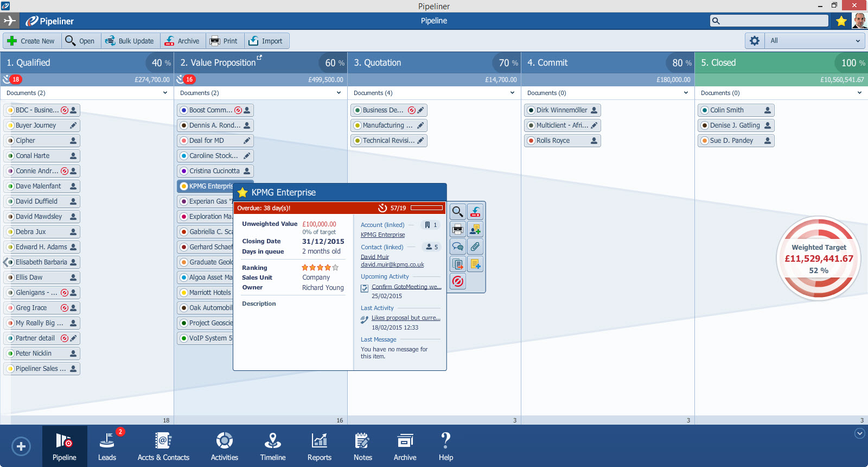Screen dimensions: 868x467
Task: Click the add note icon in KPMG popup
Action: [x=475, y=264]
